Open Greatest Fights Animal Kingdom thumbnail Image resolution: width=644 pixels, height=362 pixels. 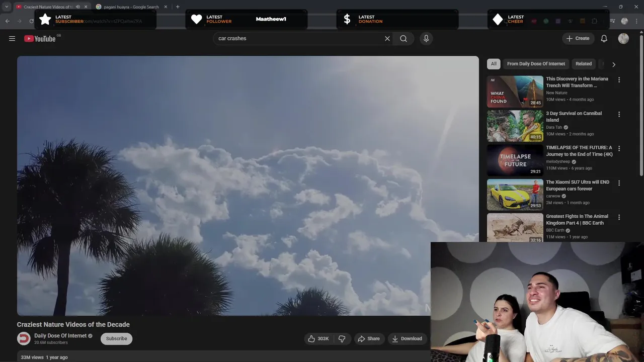tap(515, 228)
